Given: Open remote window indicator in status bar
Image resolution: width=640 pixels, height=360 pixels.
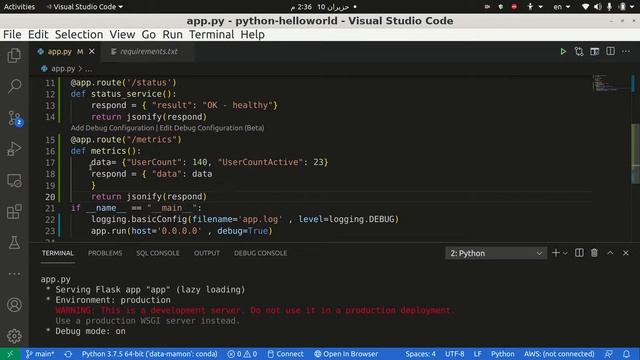Looking at the screenshot, I should [x=10, y=354].
